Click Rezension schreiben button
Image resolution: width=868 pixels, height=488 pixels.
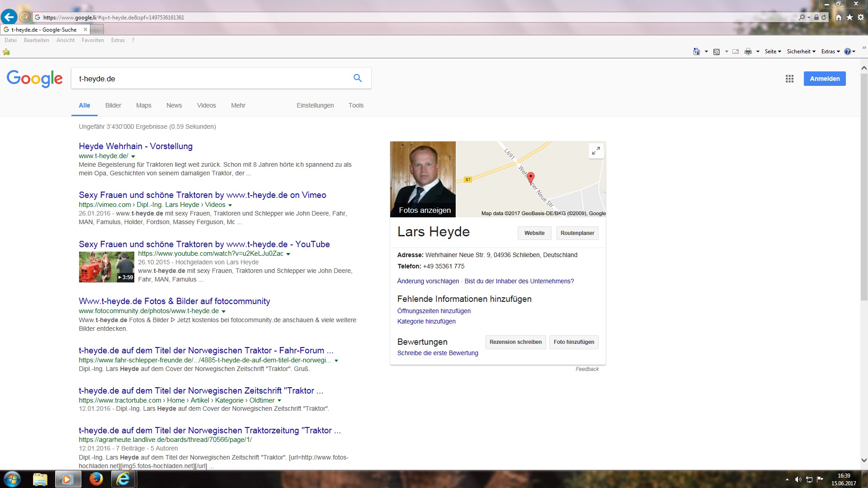[x=515, y=342]
